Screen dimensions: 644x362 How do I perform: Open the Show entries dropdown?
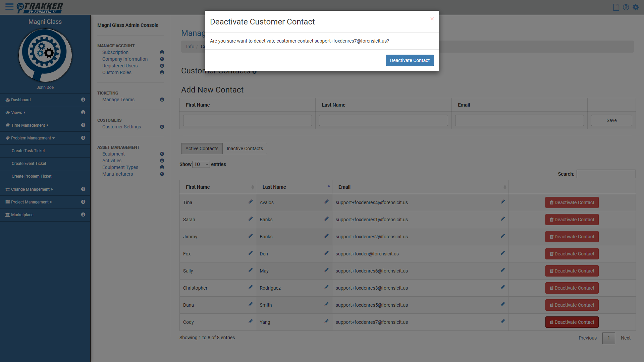pos(201,164)
